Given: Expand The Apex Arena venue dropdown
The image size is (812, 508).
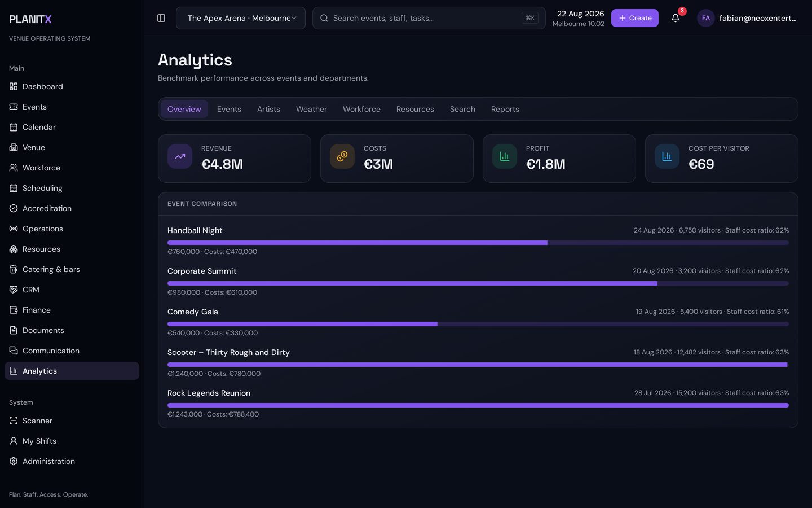Looking at the screenshot, I should [241, 18].
